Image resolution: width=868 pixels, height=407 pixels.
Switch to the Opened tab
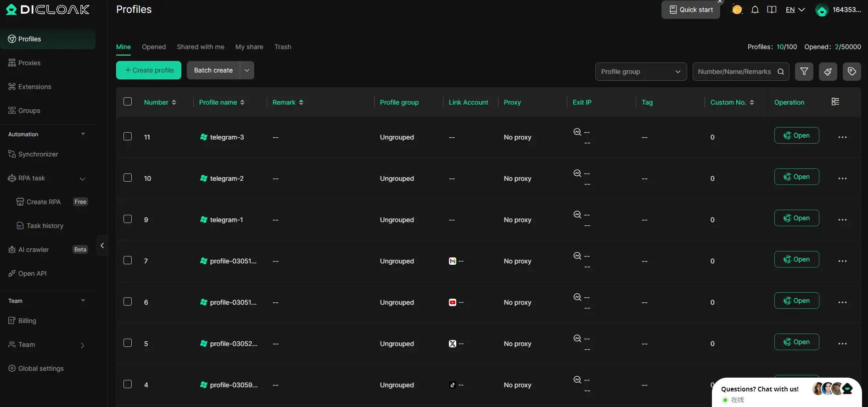coord(154,47)
